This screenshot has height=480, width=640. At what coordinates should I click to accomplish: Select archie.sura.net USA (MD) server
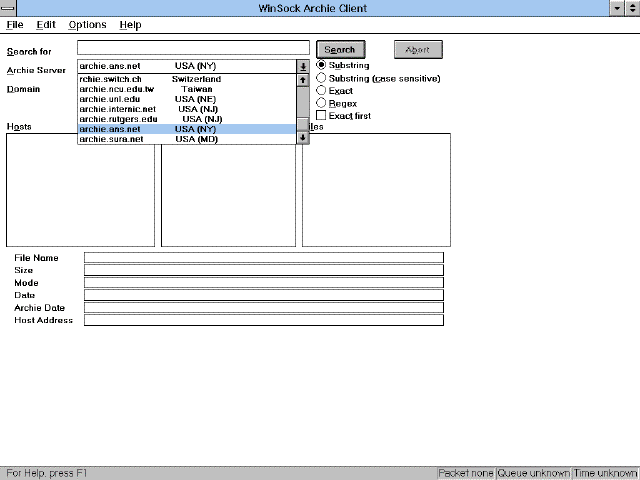coord(187,139)
